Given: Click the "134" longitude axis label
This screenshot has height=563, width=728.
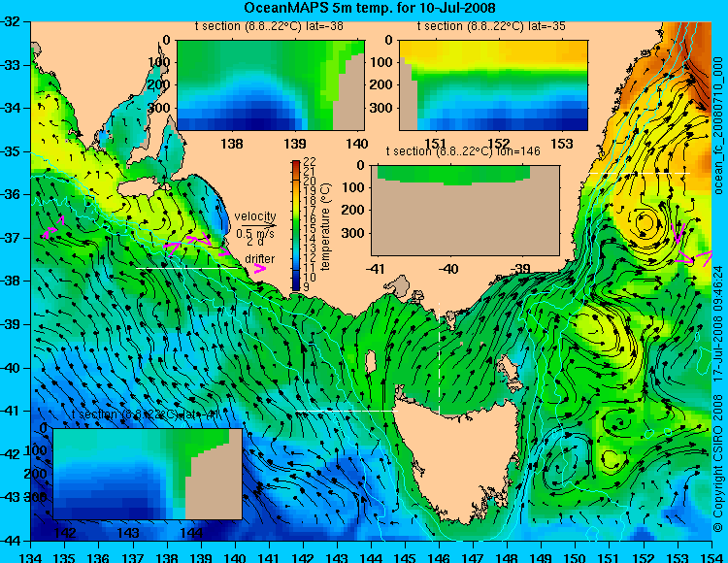Looking at the screenshot, I should [x=30, y=557].
